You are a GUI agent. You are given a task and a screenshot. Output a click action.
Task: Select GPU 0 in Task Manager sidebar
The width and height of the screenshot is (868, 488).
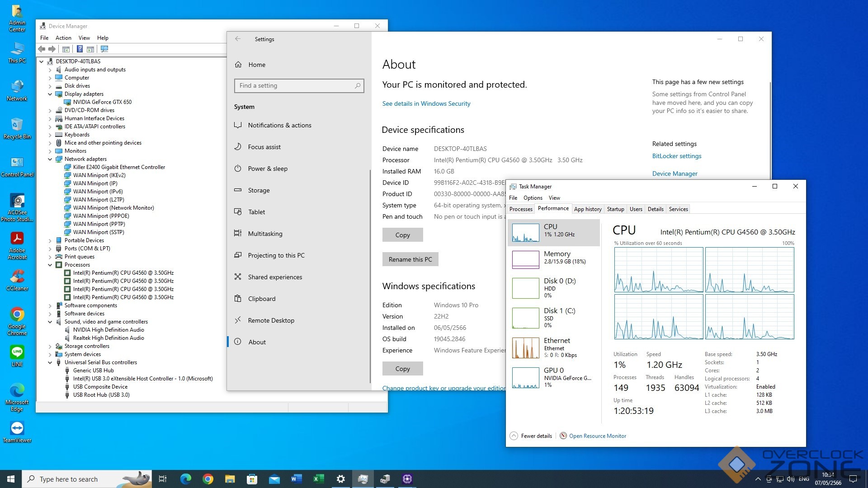pyautogui.click(x=554, y=377)
